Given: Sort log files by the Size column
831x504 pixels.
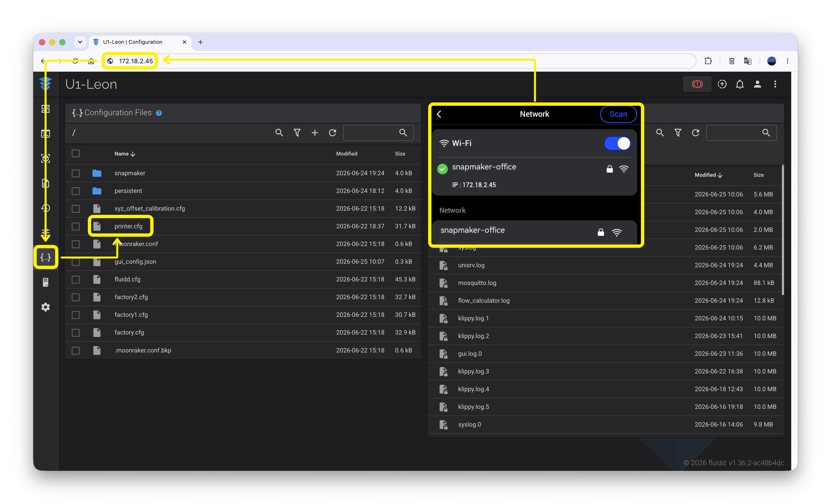Looking at the screenshot, I should 758,175.
